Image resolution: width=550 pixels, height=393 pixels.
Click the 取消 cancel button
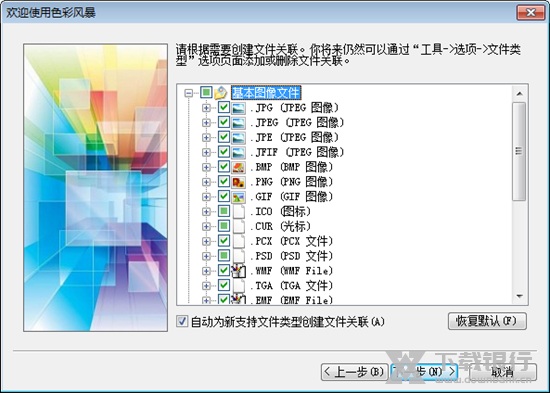503,372
